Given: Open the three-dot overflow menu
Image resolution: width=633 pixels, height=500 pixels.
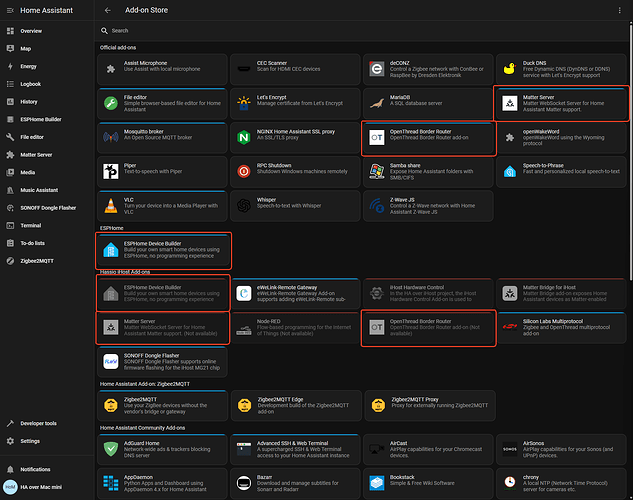Looking at the screenshot, I should pyautogui.click(x=619, y=10).
